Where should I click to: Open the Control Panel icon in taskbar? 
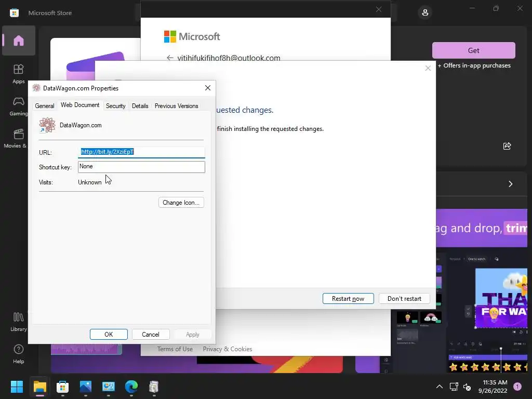(108, 387)
